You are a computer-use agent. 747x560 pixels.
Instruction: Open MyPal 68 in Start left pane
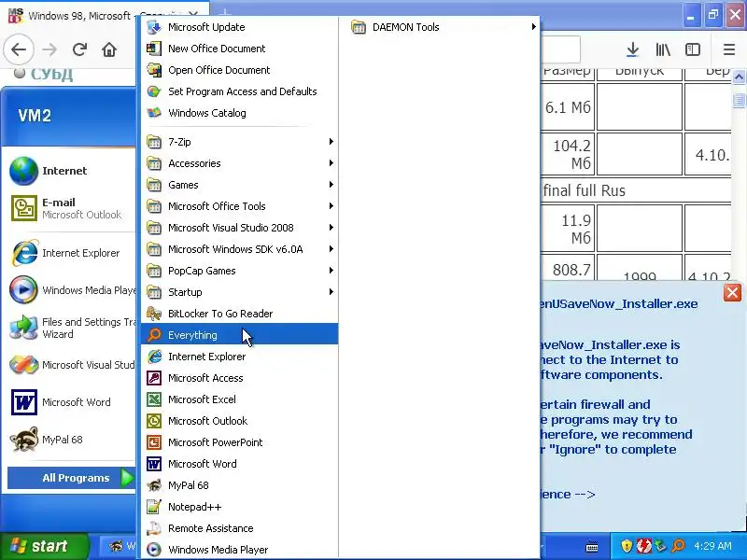(71, 439)
